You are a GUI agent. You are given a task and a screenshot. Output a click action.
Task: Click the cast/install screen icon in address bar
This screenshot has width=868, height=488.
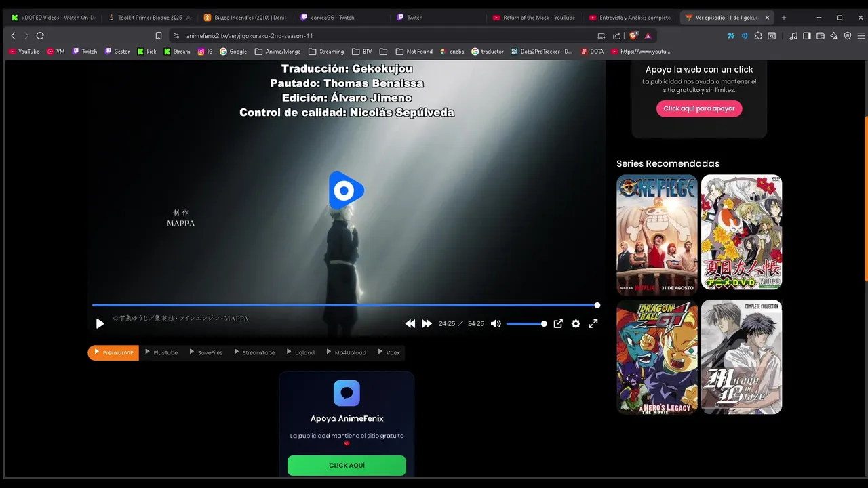point(601,35)
